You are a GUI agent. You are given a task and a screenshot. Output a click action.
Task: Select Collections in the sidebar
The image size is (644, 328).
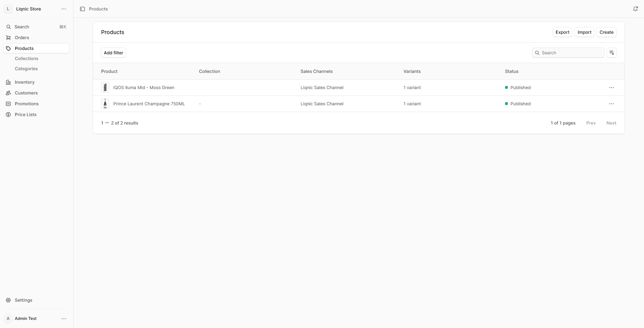[27, 58]
